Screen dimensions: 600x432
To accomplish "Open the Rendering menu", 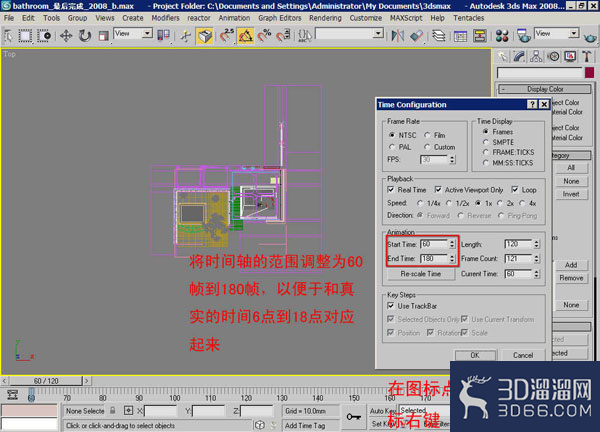I will [x=325, y=18].
